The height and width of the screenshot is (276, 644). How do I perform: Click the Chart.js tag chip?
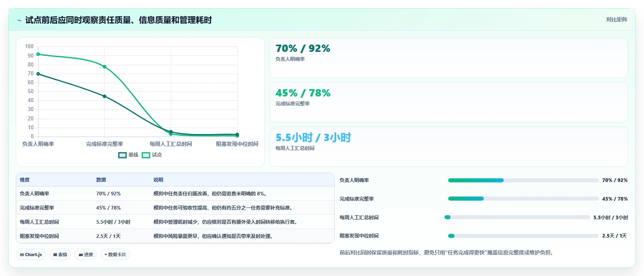[x=31, y=255]
